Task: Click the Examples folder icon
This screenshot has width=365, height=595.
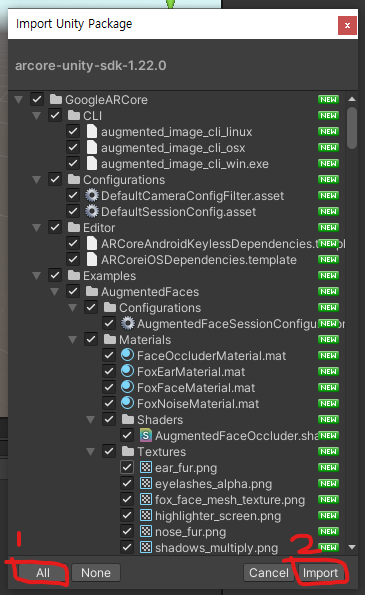Action: [x=74, y=275]
